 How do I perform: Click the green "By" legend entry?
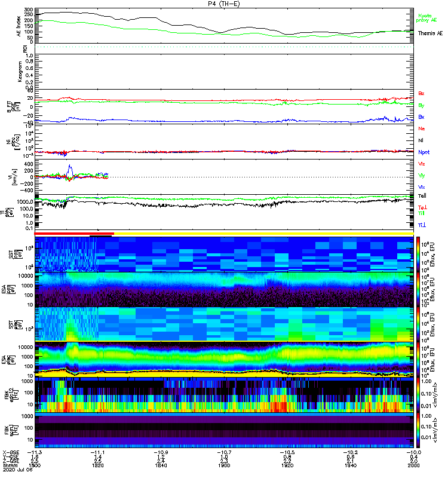click(x=421, y=105)
